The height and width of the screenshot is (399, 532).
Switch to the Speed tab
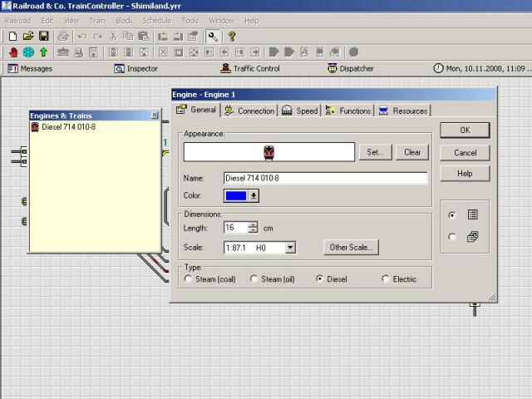tap(299, 111)
